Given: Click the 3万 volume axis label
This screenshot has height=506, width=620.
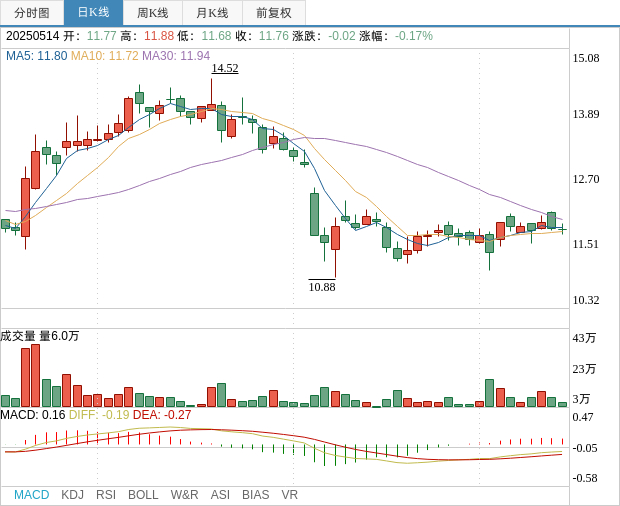Looking at the screenshot, I should click(581, 399).
